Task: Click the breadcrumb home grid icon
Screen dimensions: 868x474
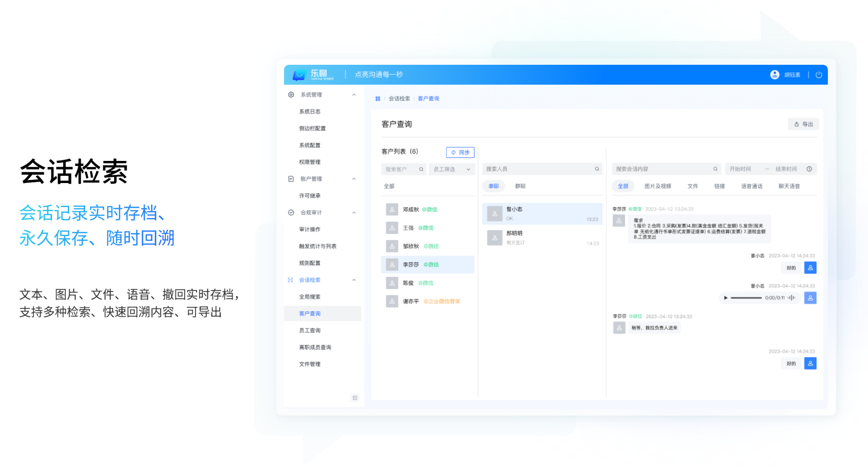Action: 378,99
